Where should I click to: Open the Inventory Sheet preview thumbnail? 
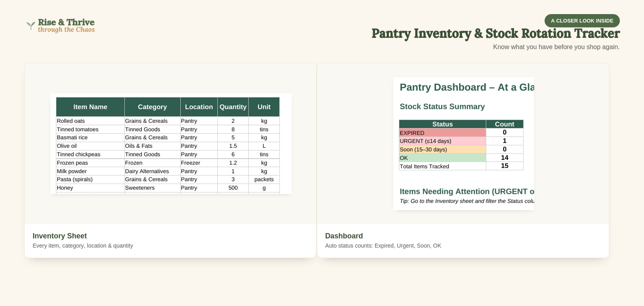171,144
